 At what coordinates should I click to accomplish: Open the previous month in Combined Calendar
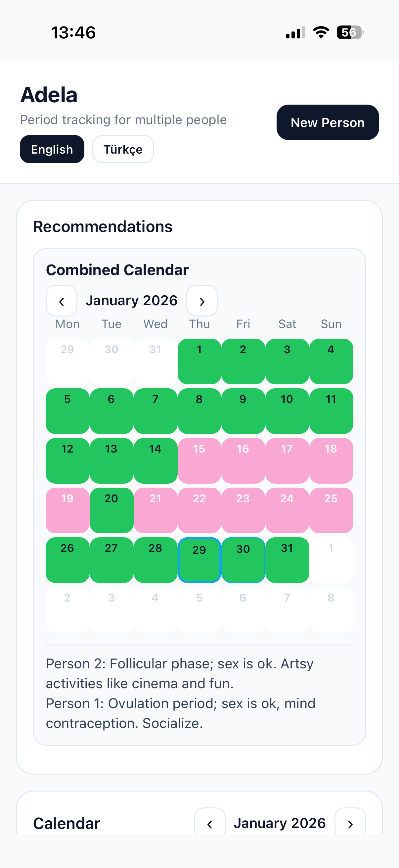pyautogui.click(x=62, y=301)
